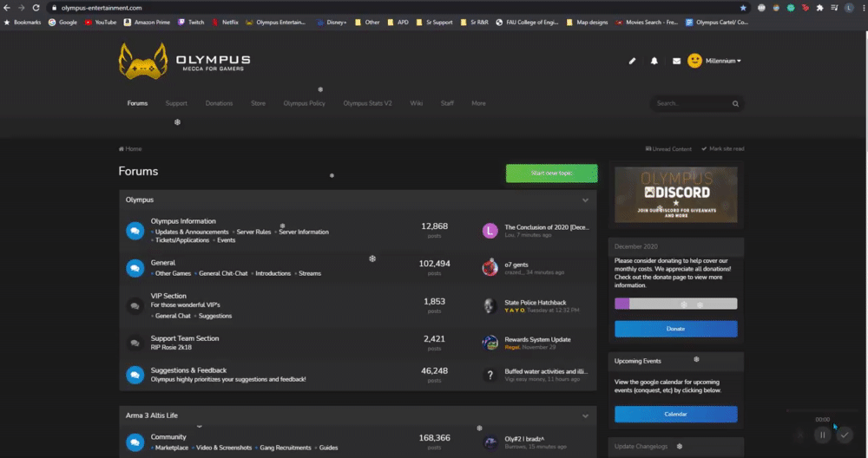The width and height of the screenshot is (868, 458).
Task: Click the State Police Hatchback poster avatar
Action: coord(490,305)
